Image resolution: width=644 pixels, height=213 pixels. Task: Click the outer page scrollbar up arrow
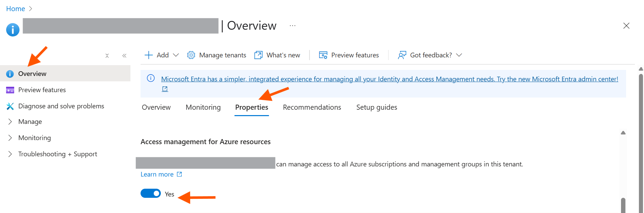[641, 69]
